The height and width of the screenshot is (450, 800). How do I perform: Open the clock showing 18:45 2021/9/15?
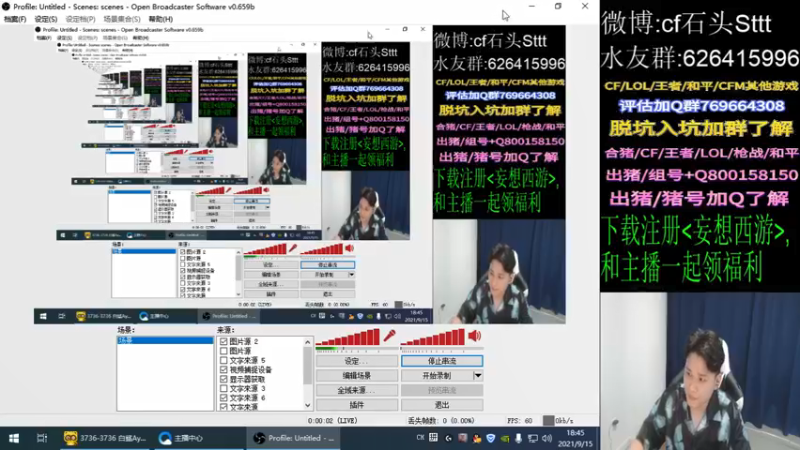(575, 438)
